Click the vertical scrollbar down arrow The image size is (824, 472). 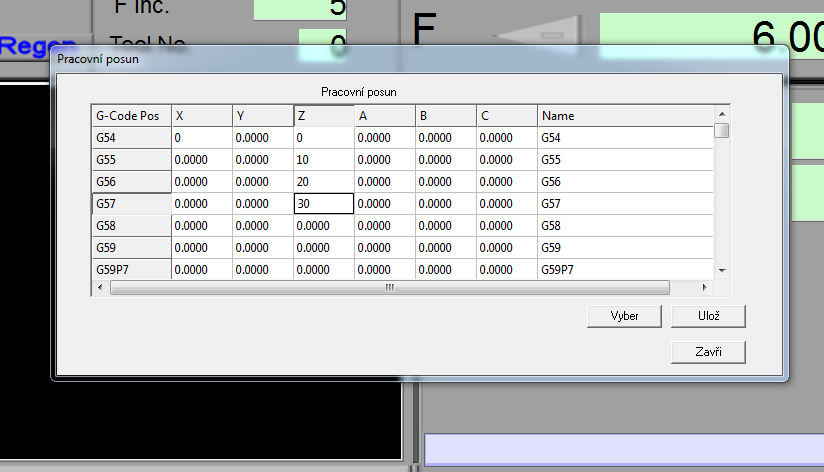tap(721, 270)
